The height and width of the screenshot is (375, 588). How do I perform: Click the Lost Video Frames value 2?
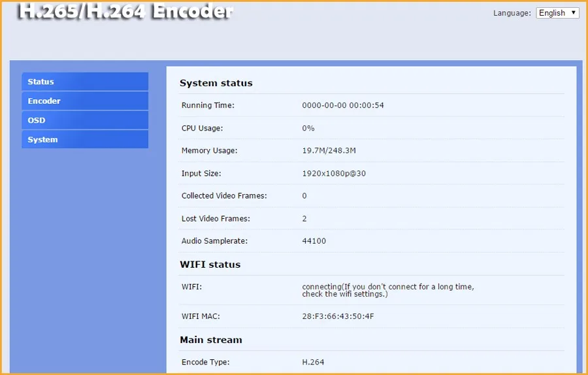(x=304, y=219)
